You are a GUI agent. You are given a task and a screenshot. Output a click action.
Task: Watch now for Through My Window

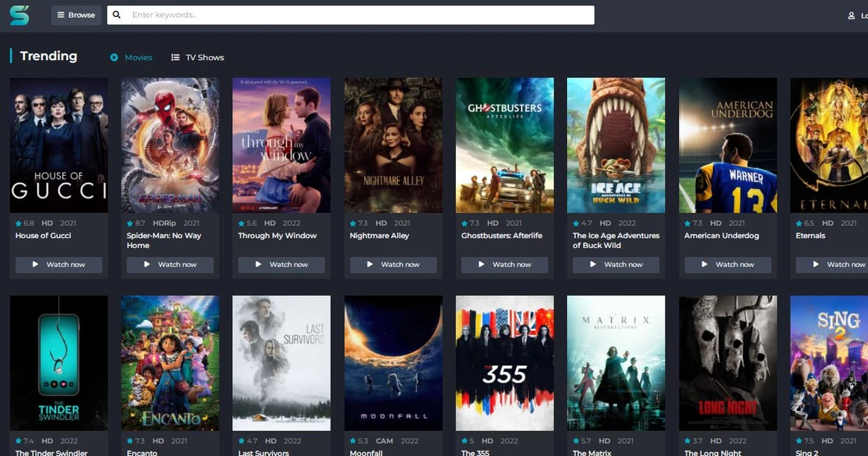282,264
